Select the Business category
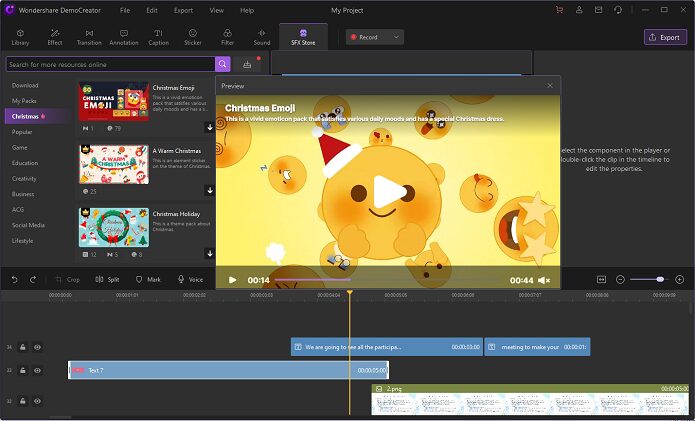 click(x=23, y=194)
